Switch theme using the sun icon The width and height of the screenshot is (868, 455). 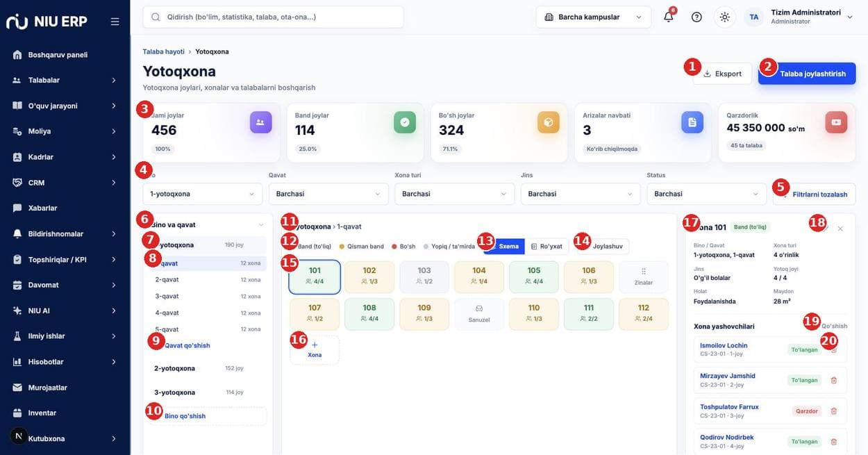point(725,17)
